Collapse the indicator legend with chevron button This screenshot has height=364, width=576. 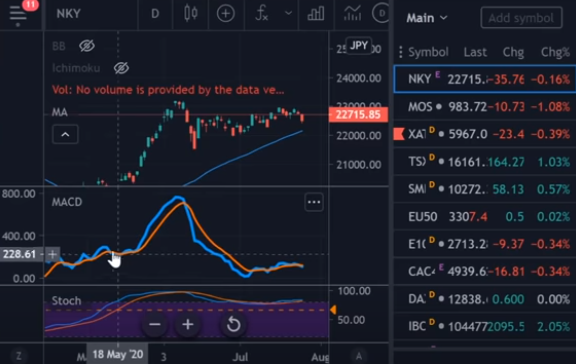[65, 134]
